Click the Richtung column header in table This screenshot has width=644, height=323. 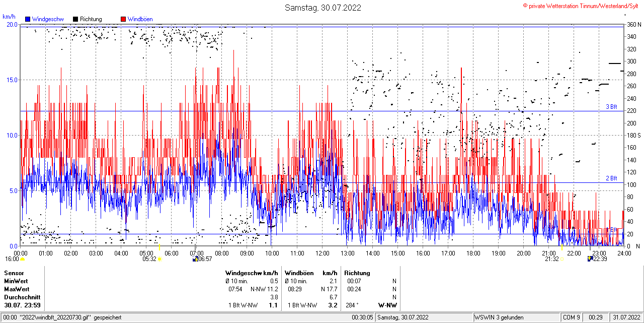[357, 273]
